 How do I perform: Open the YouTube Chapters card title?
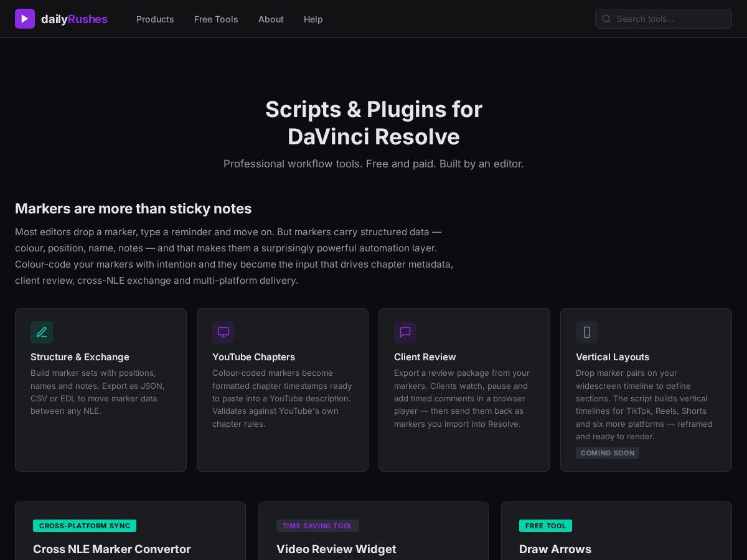pos(254,357)
